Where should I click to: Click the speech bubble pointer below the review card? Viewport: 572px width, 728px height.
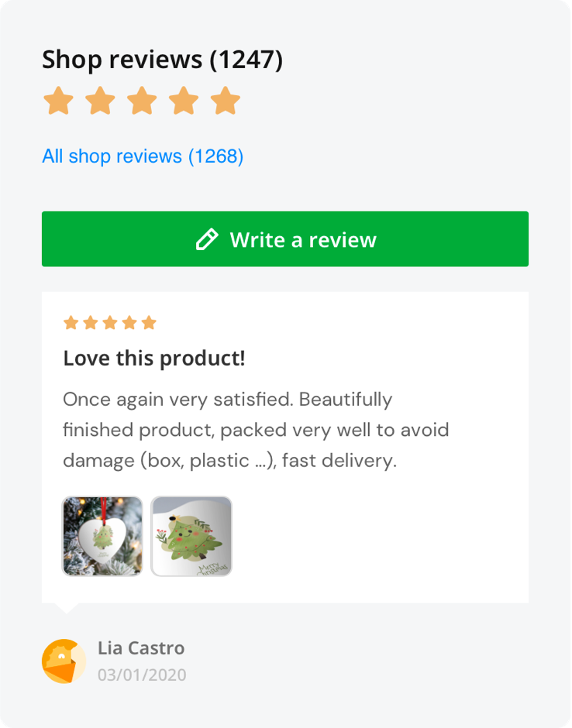pos(67,608)
